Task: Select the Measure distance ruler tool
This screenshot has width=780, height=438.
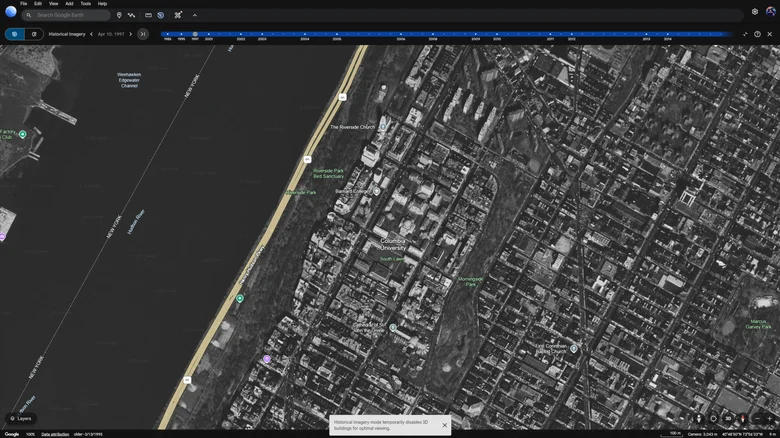Action: 148,15
